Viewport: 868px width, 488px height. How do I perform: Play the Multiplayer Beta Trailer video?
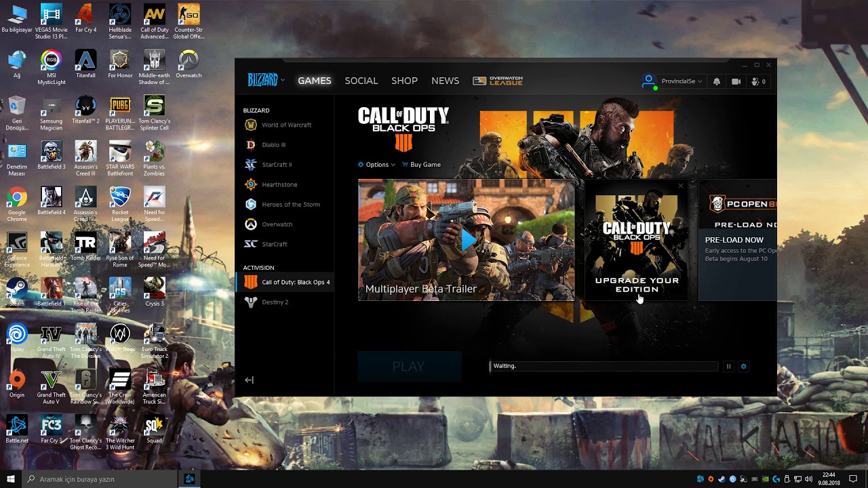[x=467, y=240]
